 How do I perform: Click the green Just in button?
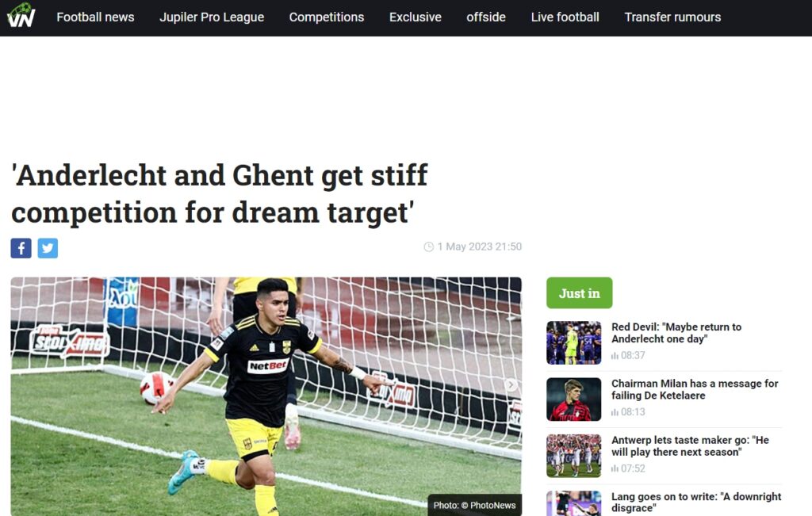pyautogui.click(x=580, y=293)
